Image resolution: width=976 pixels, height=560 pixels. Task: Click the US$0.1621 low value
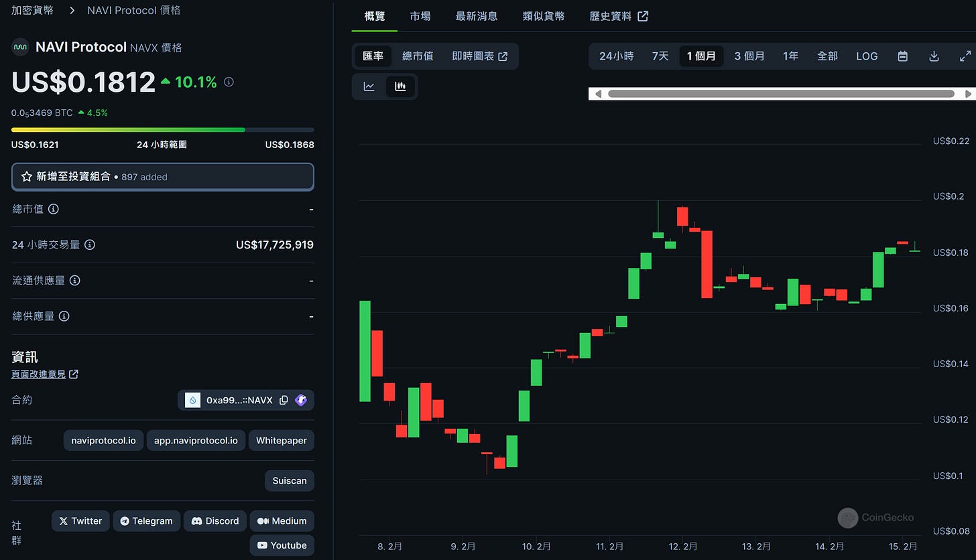pyautogui.click(x=35, y=145)
